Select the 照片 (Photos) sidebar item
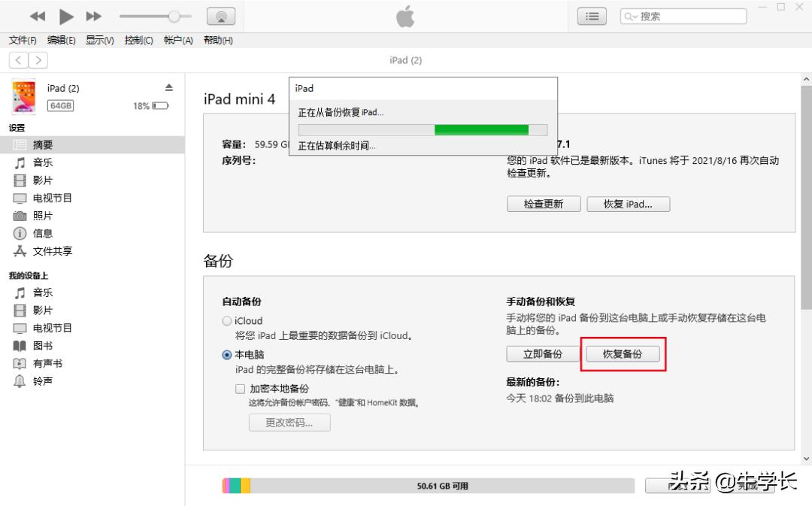Screen dimensions: 812x506 pyautogui.click(x=42, y=216)
